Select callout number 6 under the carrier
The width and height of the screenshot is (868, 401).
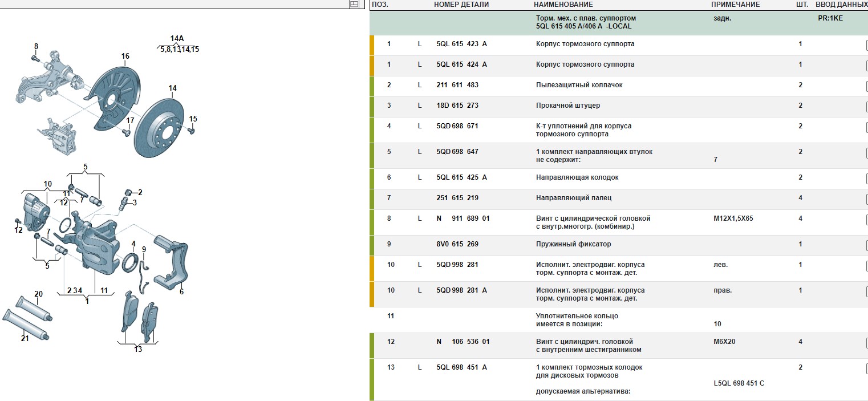[181, 291]
